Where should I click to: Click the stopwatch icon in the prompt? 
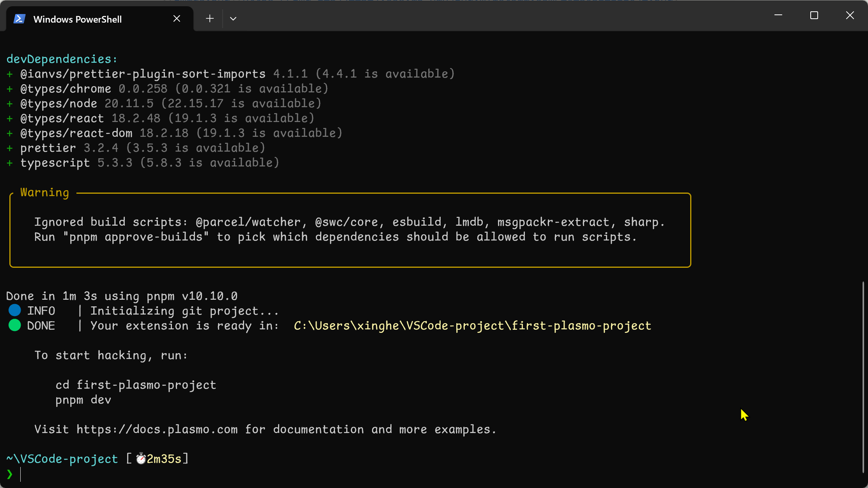[141, 459]
